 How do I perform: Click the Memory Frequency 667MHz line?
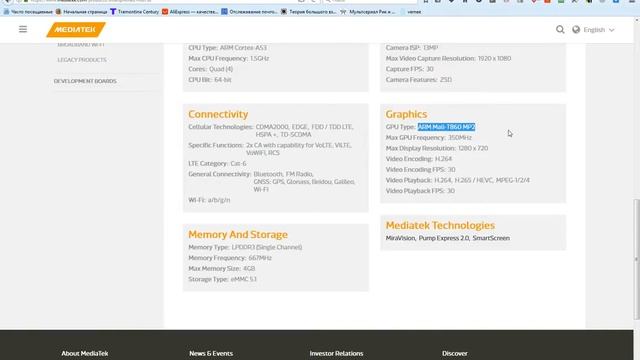(x=230, y=258)
